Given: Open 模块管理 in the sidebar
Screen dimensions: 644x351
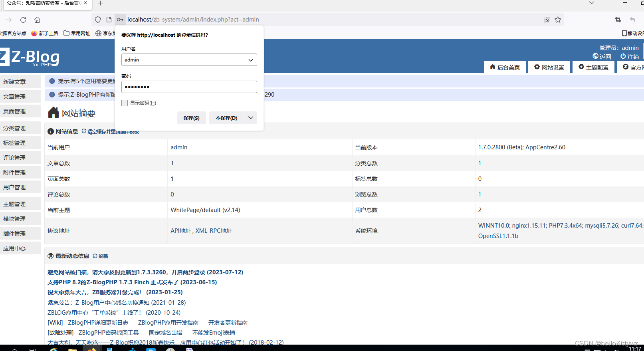Looking at the screenshot, I should [x=20, y=218].
